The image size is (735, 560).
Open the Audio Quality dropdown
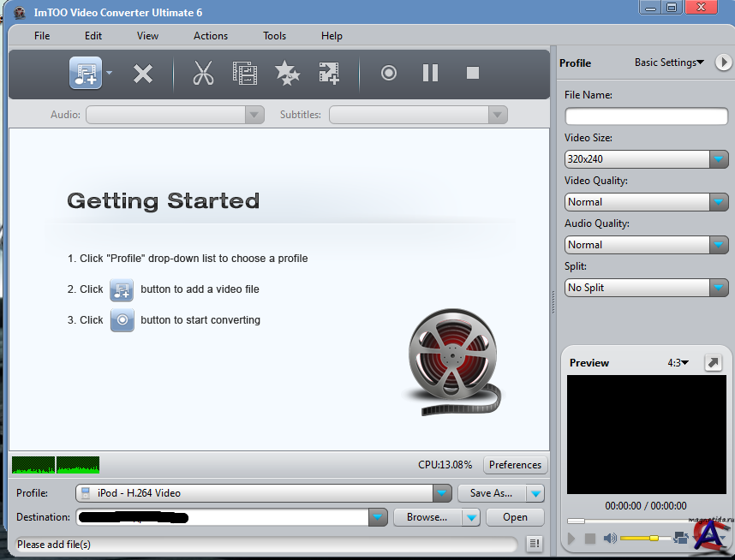(719, 245)
